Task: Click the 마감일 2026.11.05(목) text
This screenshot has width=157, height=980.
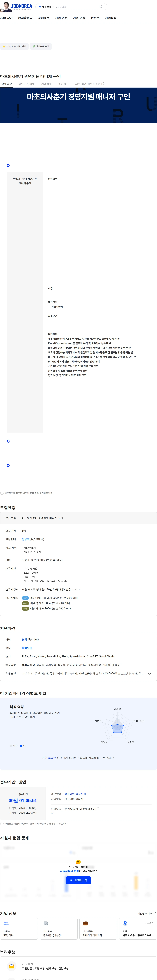Action: click(22, 813)
